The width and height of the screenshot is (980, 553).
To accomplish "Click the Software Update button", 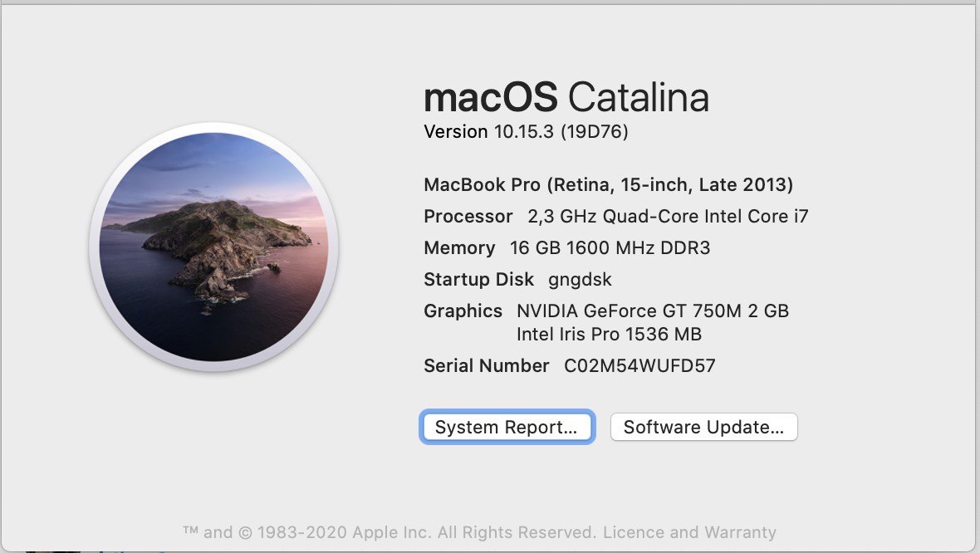I will click(703, 427).
